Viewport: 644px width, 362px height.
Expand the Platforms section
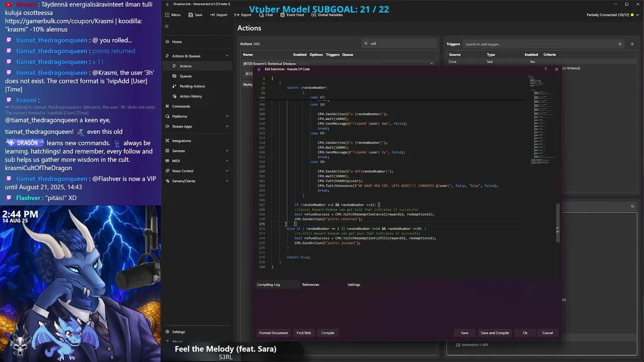(x=197, y=116)
